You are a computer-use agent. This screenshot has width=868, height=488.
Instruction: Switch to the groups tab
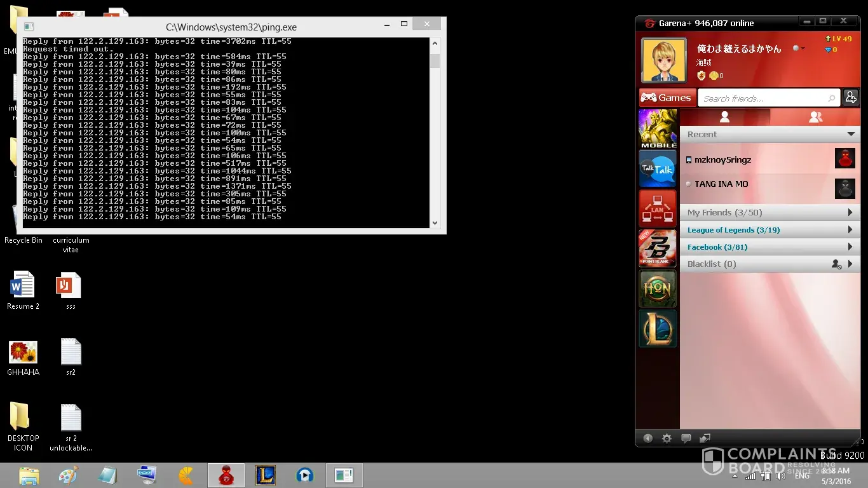(x=815, y=118)
